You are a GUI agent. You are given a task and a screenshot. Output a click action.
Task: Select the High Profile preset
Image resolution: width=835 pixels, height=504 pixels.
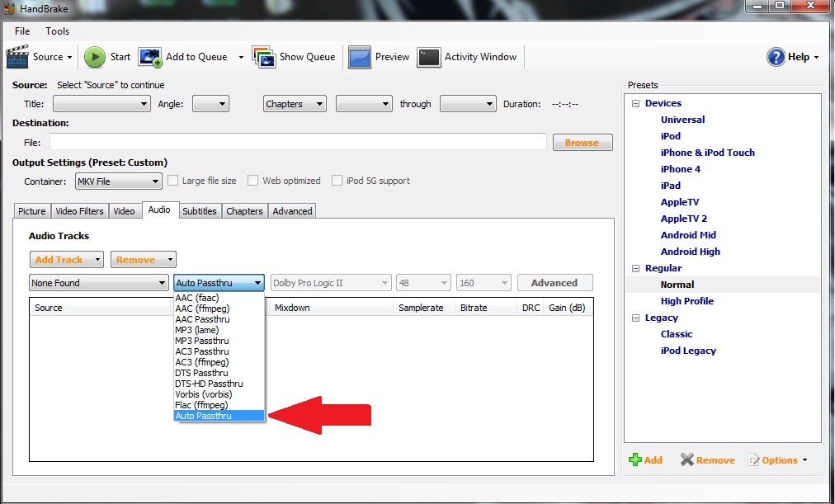[x=687, y=301]
